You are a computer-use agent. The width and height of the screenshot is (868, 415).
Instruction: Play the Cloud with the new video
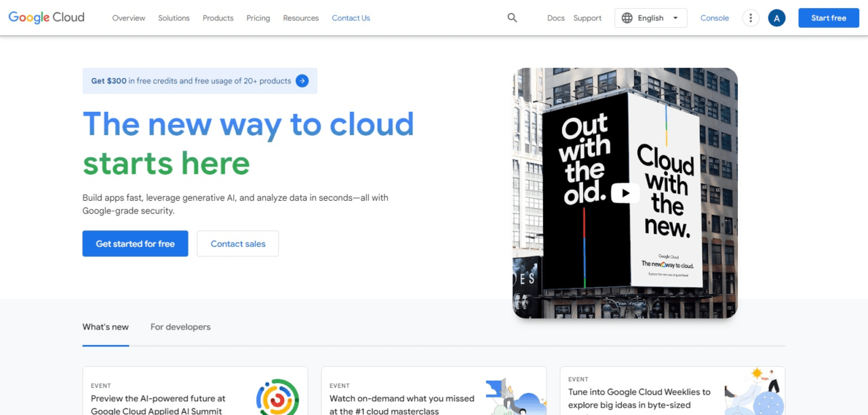click(625, 193)
